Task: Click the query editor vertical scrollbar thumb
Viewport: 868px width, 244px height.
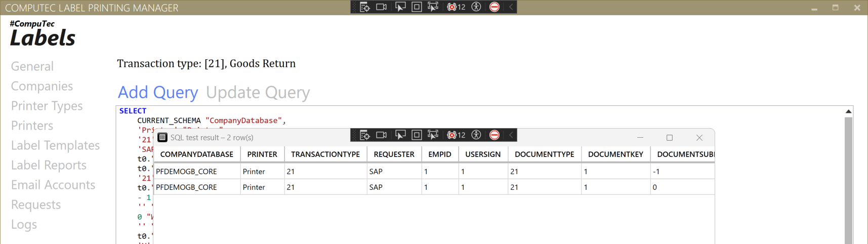Action: click(x=848, y=180)
